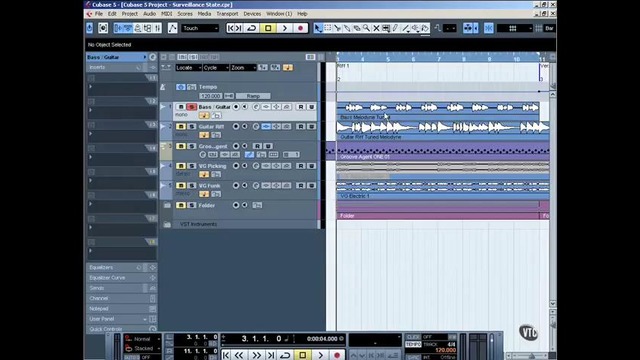This screenshot has height=360, width=640.
Task: Toggle Snap on in toolbar
Action: 489,28
